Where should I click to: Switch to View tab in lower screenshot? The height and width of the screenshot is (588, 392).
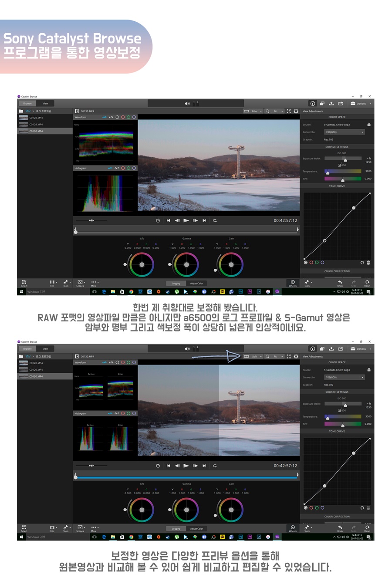pos(45,349)
